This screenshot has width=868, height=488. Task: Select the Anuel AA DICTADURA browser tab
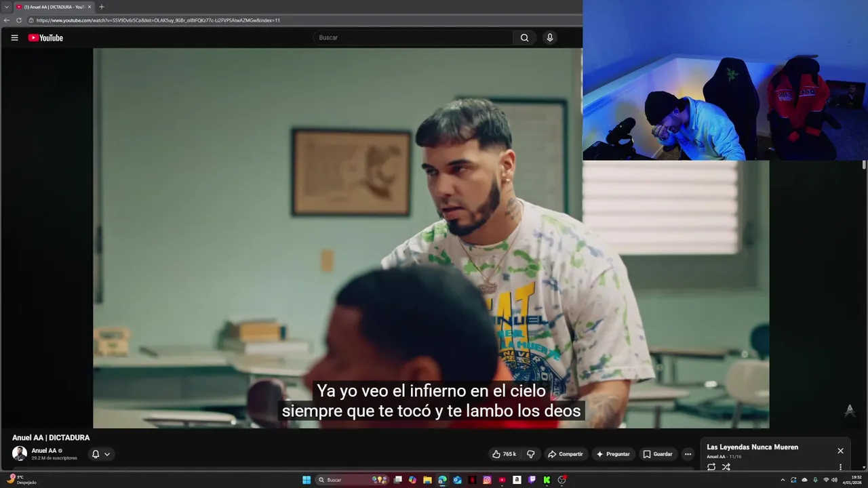[54, 7]
